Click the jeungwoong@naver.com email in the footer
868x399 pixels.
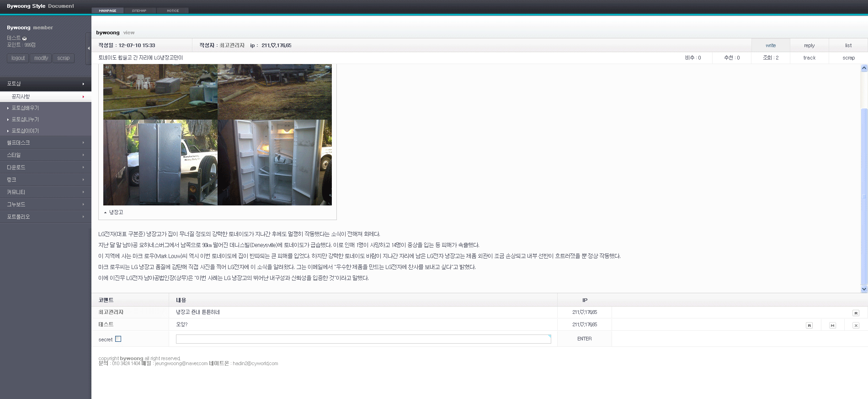click(x=181, y=363)
